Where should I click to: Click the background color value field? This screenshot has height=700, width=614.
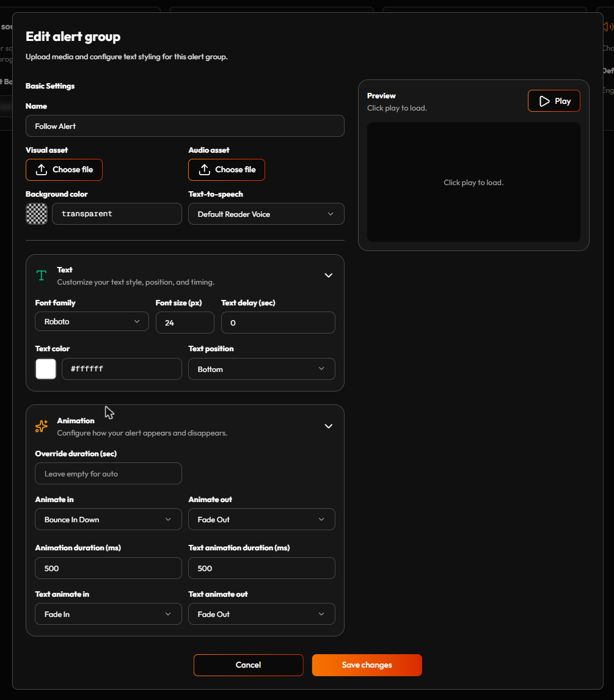[117, 214]
